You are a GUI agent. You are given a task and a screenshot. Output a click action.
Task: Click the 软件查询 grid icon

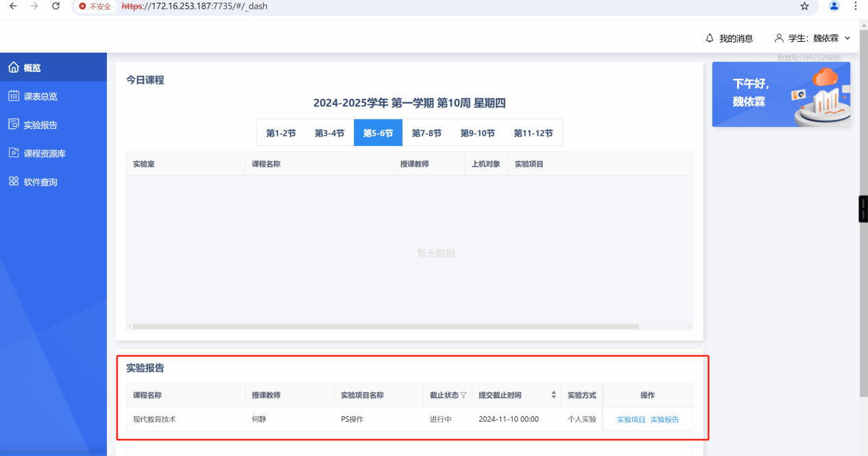[14, 182]
